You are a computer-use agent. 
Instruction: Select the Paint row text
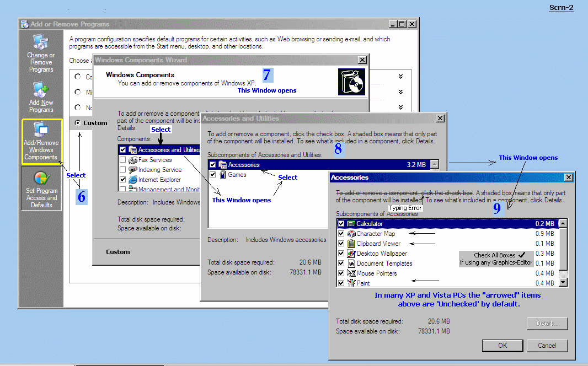coord(363,283)
